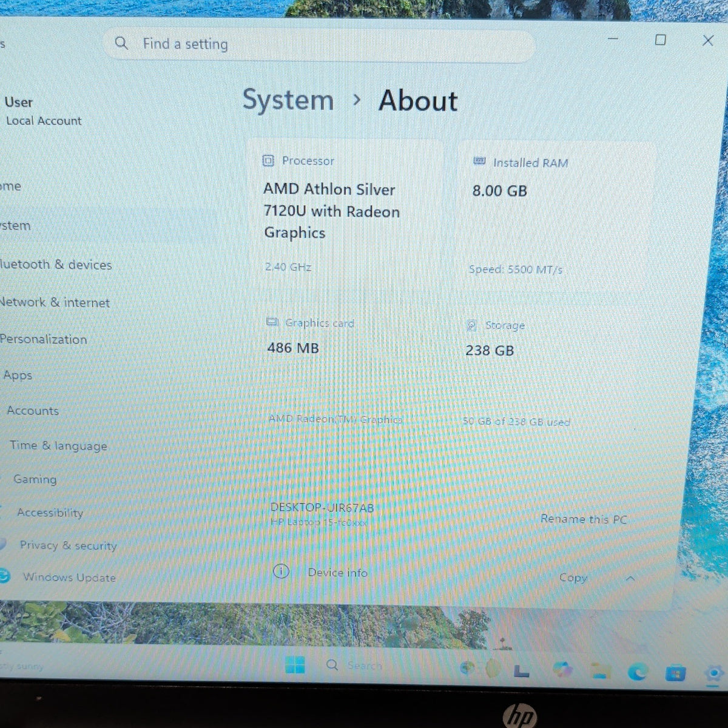Launch Microsoft Edge from the taskbar
728x728 pixels.
(637, 672)
